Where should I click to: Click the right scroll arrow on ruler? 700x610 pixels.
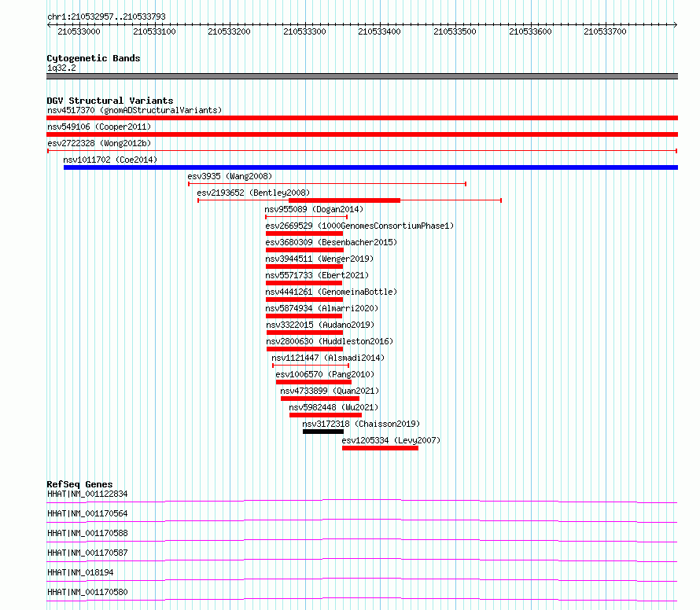[676, 25]
